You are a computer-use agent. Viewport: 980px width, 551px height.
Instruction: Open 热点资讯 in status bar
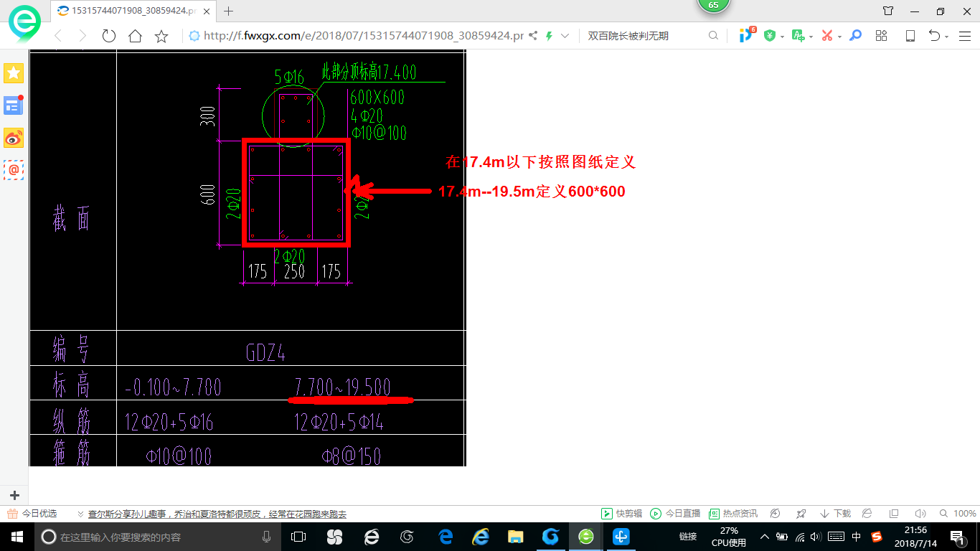pyautogui.click(x=733, y=514)
